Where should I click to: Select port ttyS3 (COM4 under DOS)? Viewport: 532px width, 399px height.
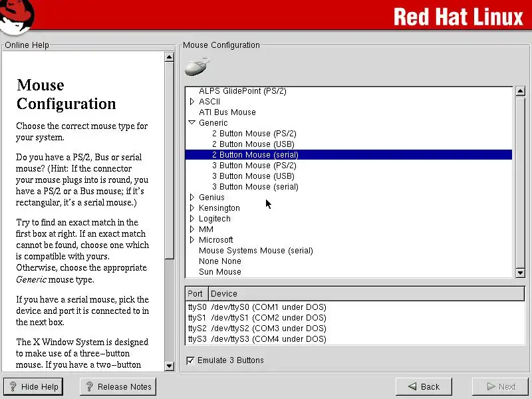[355, 339]
